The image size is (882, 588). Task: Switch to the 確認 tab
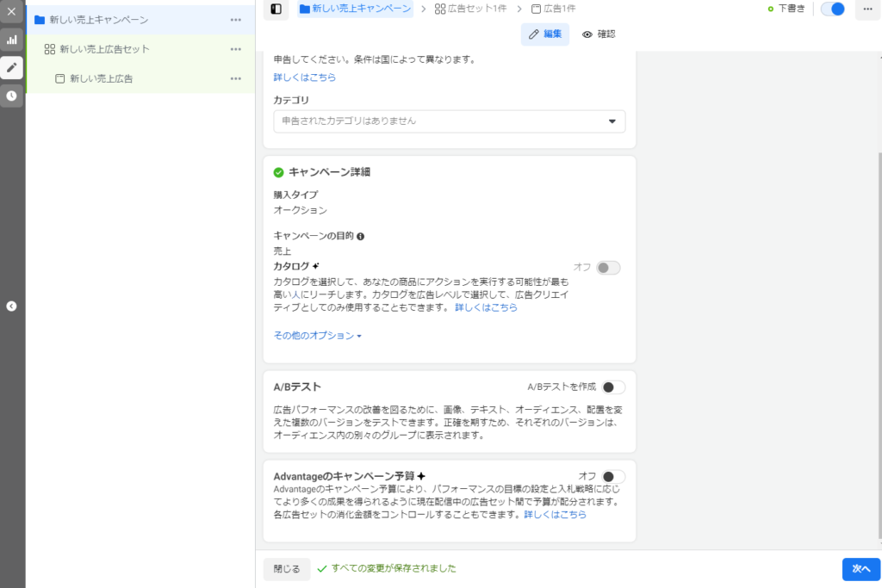tap(599, 34)
